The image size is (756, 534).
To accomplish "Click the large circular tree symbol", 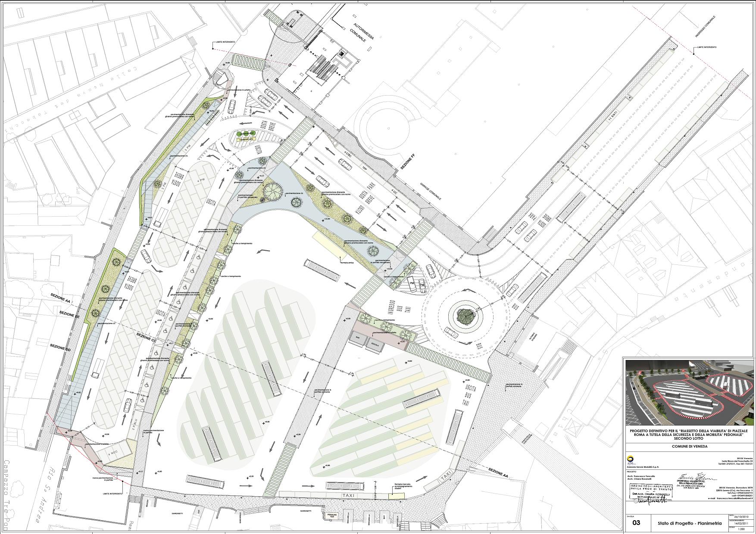I will coord(272,190).
